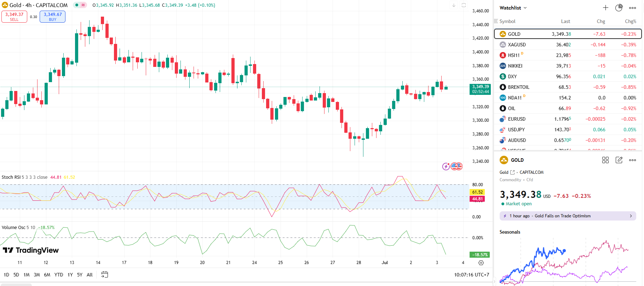This screenshot has width=644, height=286.
Task: Click the flag column header beside Symbol
Action: coord(496,21)
